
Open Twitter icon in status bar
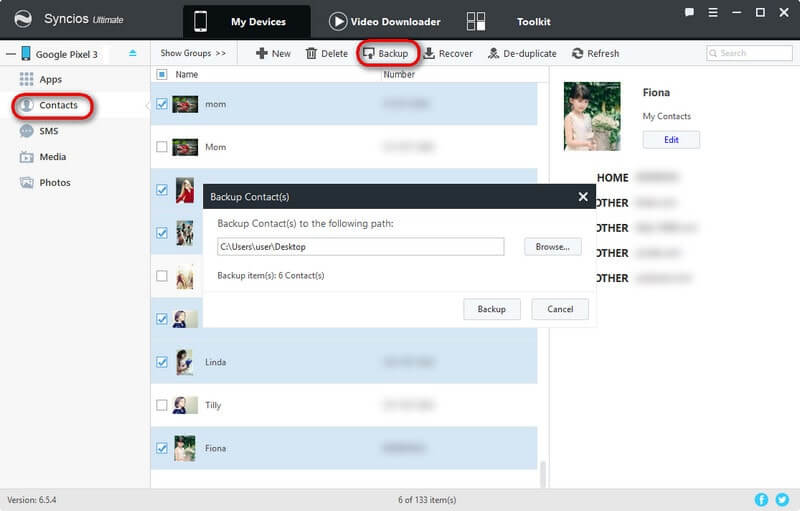[x=782, y=499]
